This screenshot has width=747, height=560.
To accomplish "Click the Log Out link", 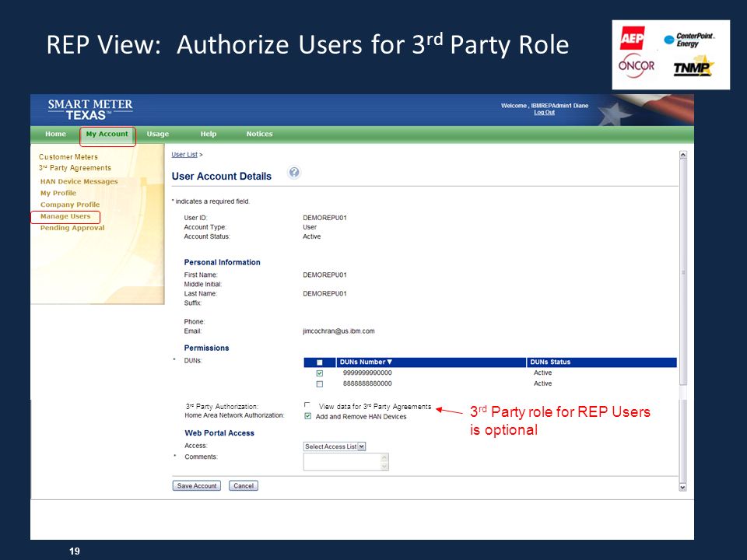I will pos(544,112).
